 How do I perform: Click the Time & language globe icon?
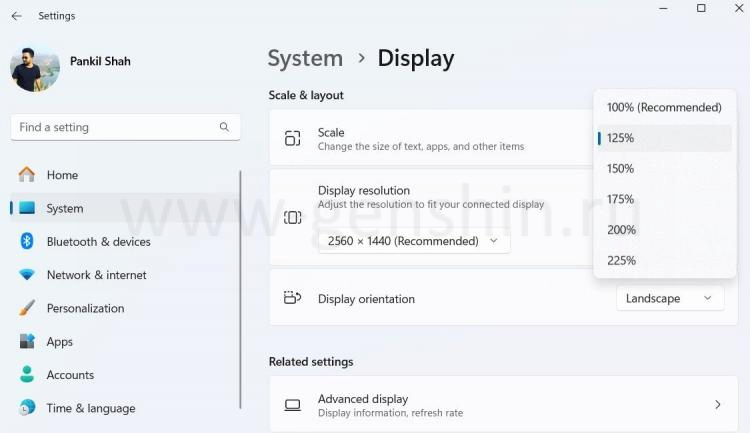click(27, 408)
